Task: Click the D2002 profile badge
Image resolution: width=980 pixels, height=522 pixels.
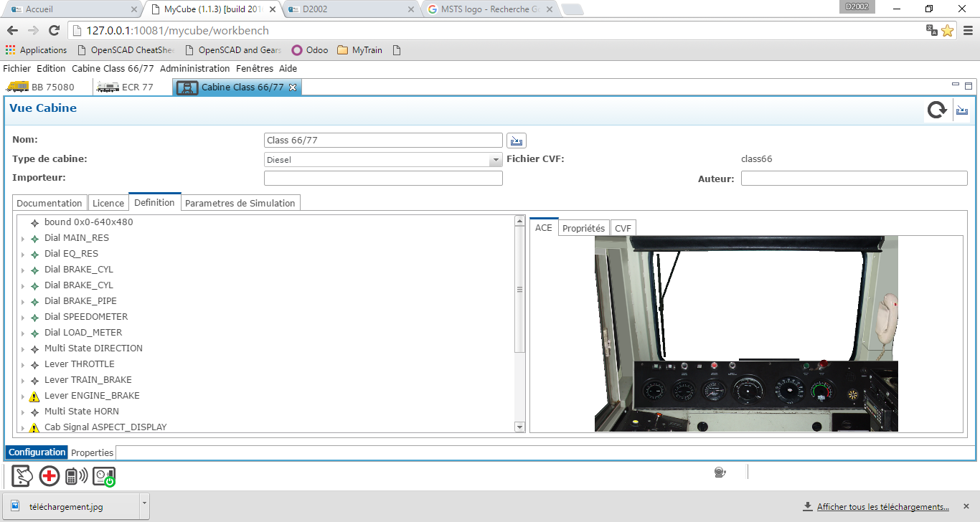Action: coord(857,6)
